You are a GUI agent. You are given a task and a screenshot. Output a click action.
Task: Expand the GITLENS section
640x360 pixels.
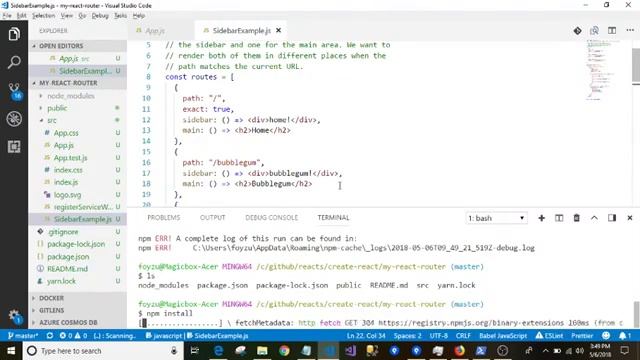pos(78,310)
